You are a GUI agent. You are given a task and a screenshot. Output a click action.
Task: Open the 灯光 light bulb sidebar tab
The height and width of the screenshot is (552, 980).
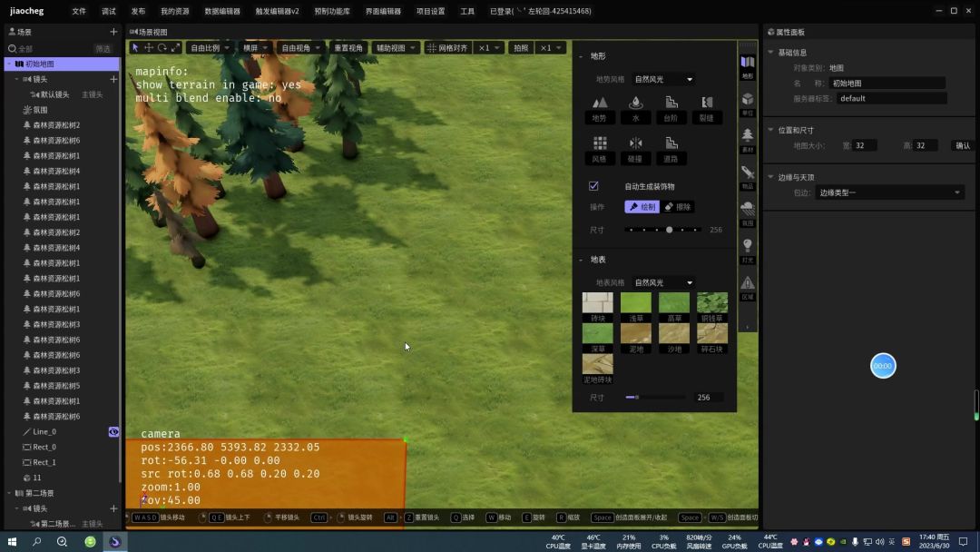tap(748, 251)
